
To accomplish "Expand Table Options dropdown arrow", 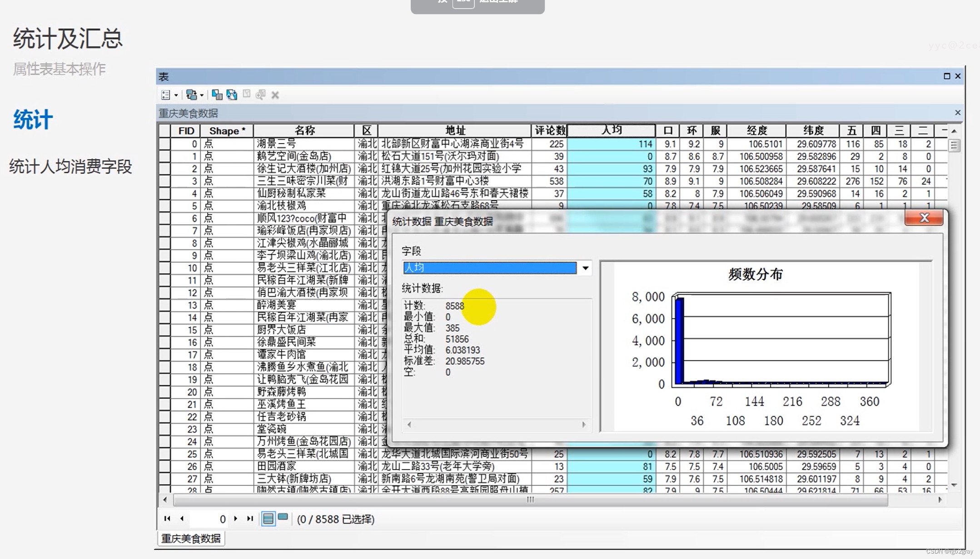I will point(176,95).
